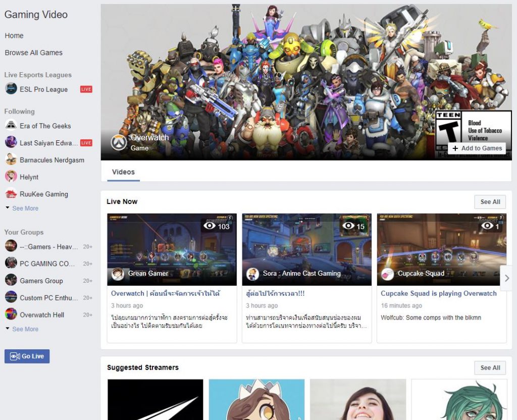Click Era of The Geeks avatar icon

(x=11, y=125)
